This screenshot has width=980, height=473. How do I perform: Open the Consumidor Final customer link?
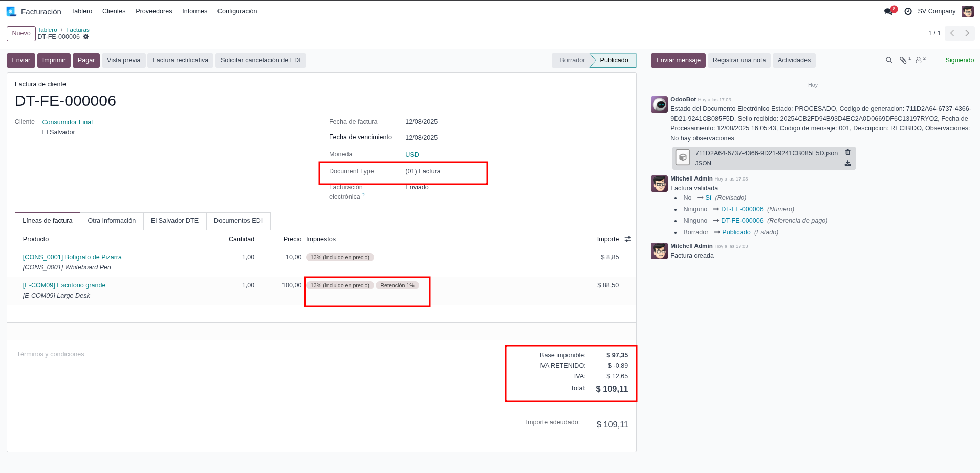(x=67, y=122)
